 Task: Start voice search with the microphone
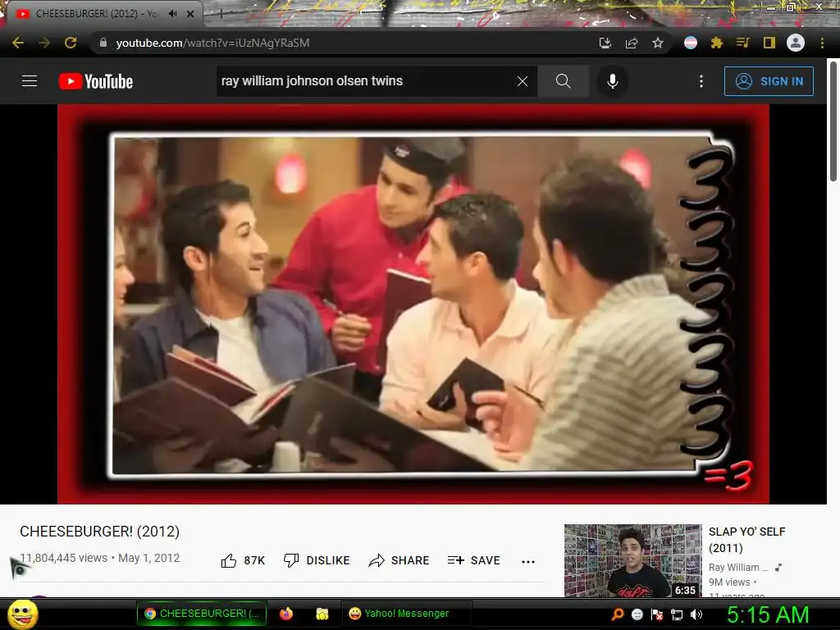[612, 81]
